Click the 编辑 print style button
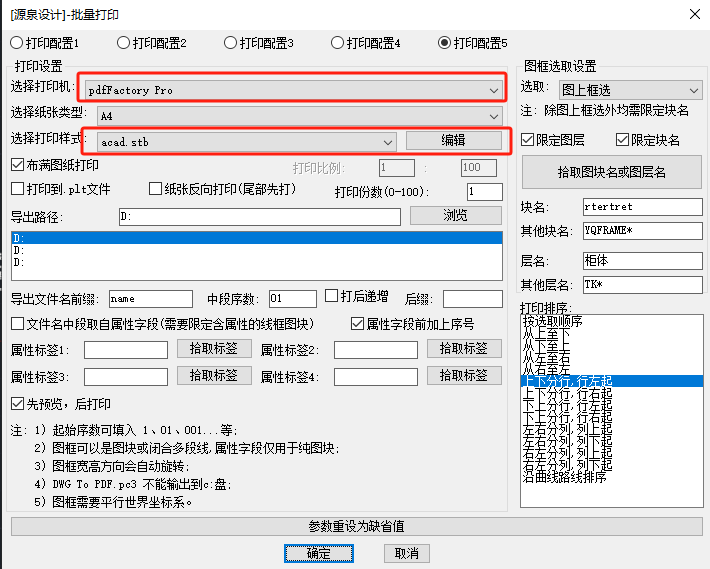Image resolution: width=710 pixels, height=569 pixels. click(x=454, y=140)
